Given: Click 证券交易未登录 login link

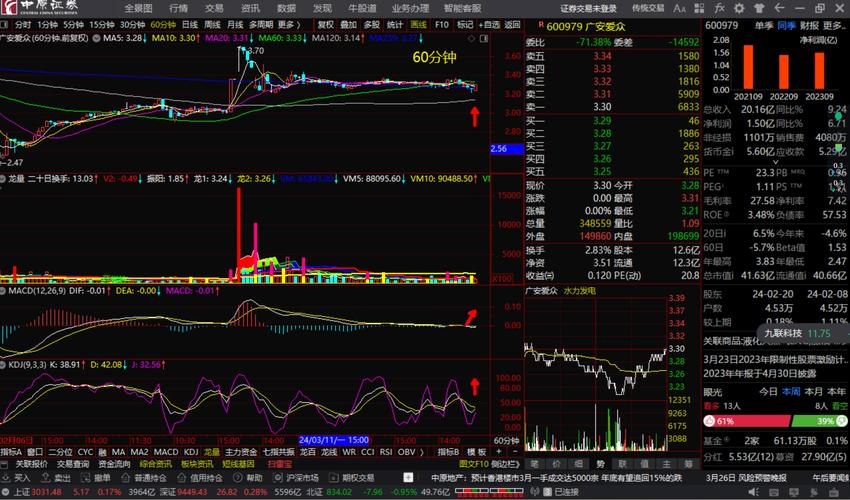Looking at the screenshot, I should (x=589, y=8).
